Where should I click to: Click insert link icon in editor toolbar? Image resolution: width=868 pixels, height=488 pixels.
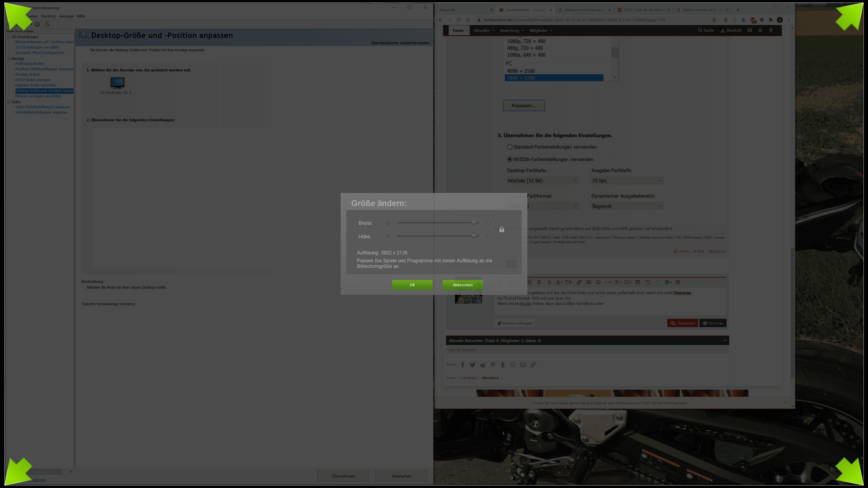(x=579, y=282)
